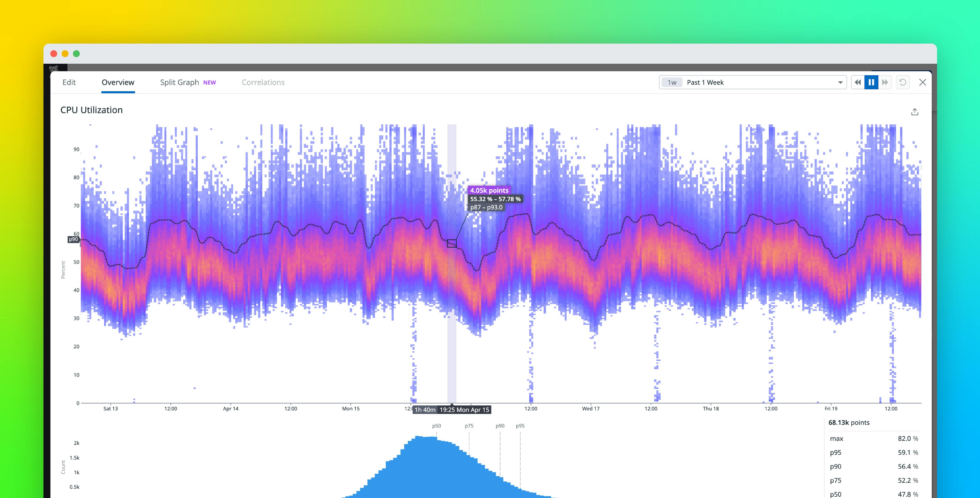Switch to the Split Graph tab
This screenshot has height=498, width=980.
tap(179, 82)
